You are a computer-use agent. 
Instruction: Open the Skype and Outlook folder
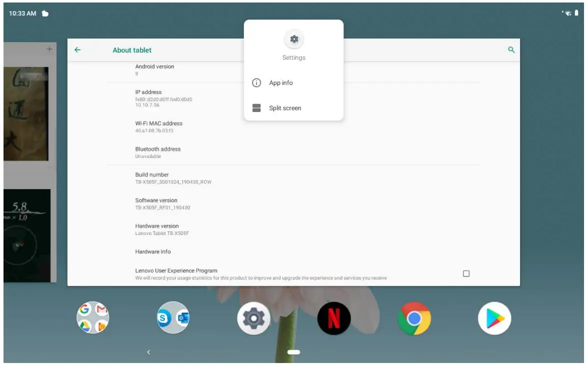click(172, 319)
